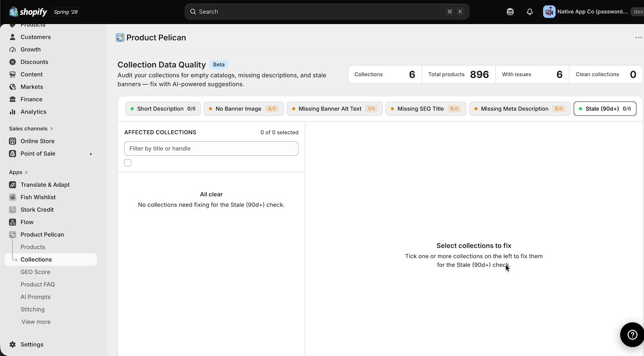This screenshot has width=644, height=356.
Task: Click View more under Product Pelican
Action: coord(36,322)
